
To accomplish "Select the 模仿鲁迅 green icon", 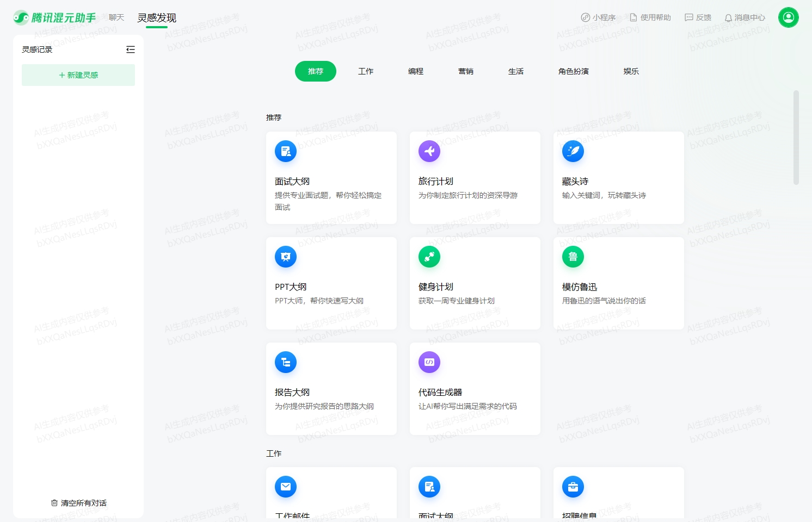I will (573, 257).
